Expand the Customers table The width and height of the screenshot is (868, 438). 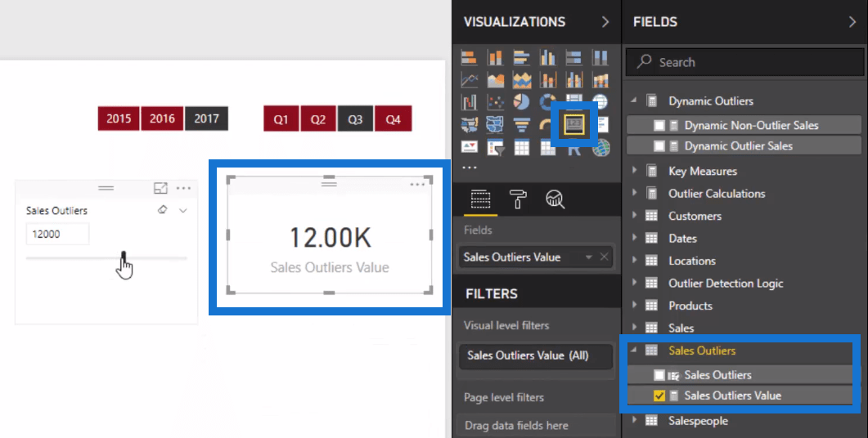634,216
